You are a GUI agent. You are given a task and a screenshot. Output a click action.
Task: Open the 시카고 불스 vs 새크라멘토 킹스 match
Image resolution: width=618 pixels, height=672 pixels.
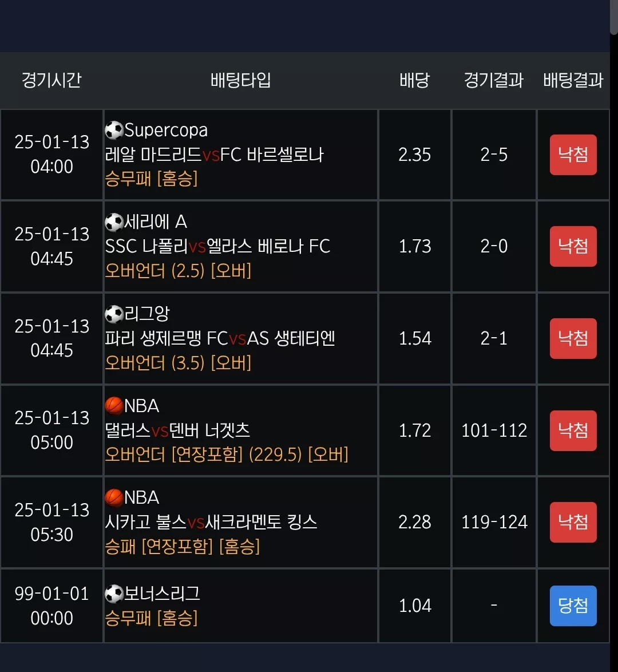(x=211, y=522)
